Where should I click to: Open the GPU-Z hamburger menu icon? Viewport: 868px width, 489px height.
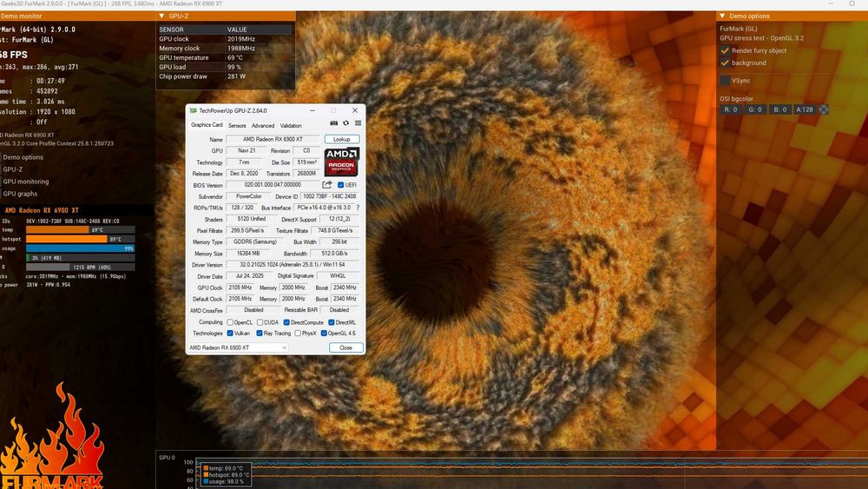click(x=358, y=123)
